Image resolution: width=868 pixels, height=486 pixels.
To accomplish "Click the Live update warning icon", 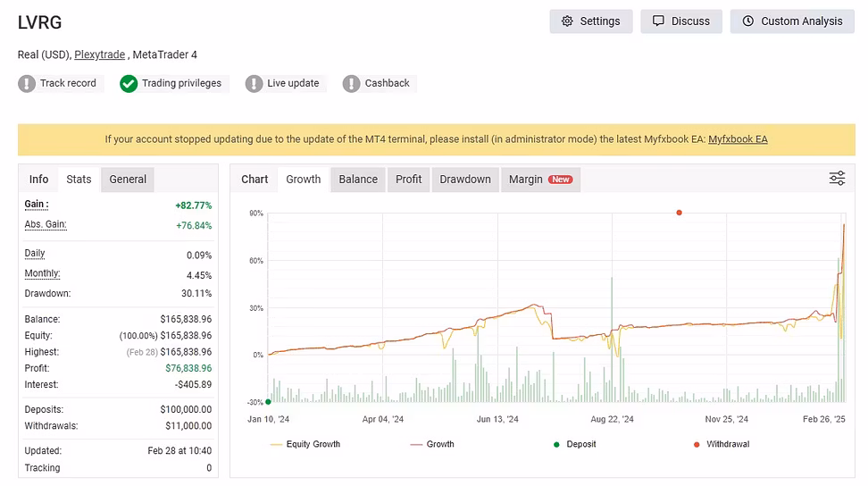I will click(x=255, y=84).
